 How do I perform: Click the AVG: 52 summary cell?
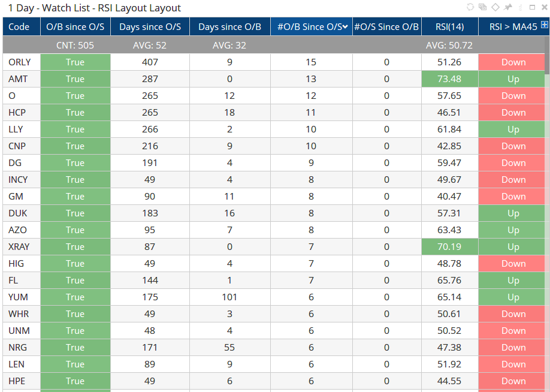pyautogui.click(x=150, y=46)
